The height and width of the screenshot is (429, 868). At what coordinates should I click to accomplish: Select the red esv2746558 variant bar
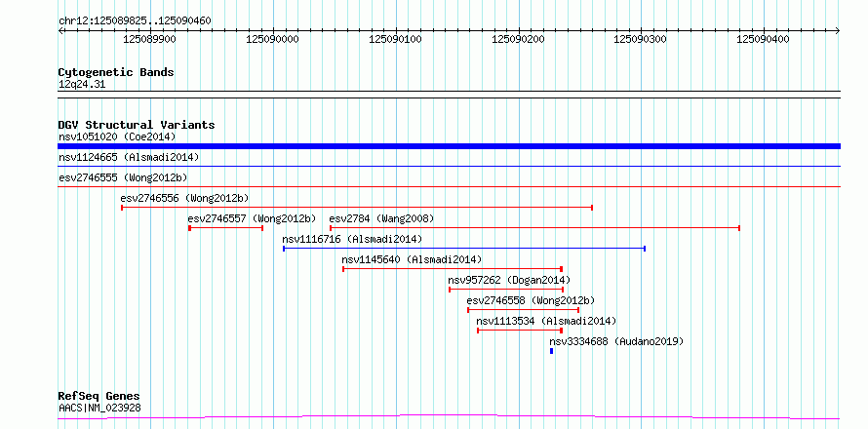(x=523, y=310)
